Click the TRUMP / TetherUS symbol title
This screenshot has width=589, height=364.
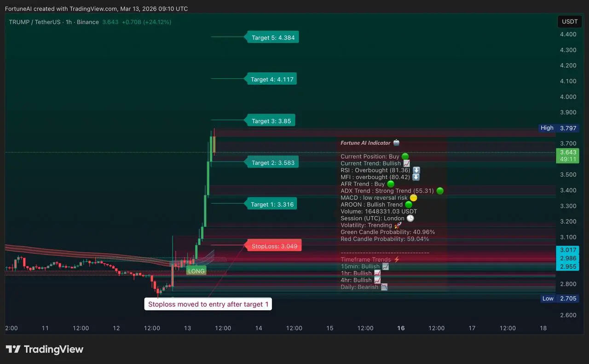(35, 22)
